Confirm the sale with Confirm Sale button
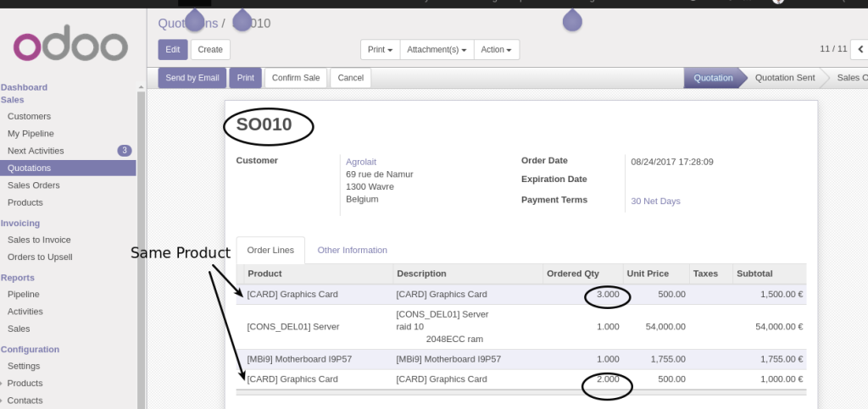This screenshot has width=868, height=409. (x=296, y=78)
